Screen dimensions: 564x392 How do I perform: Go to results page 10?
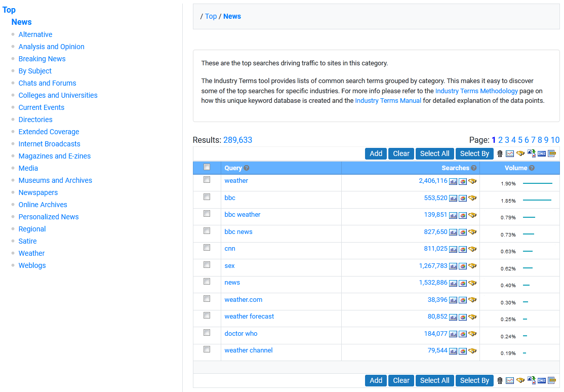coord(555,140)
